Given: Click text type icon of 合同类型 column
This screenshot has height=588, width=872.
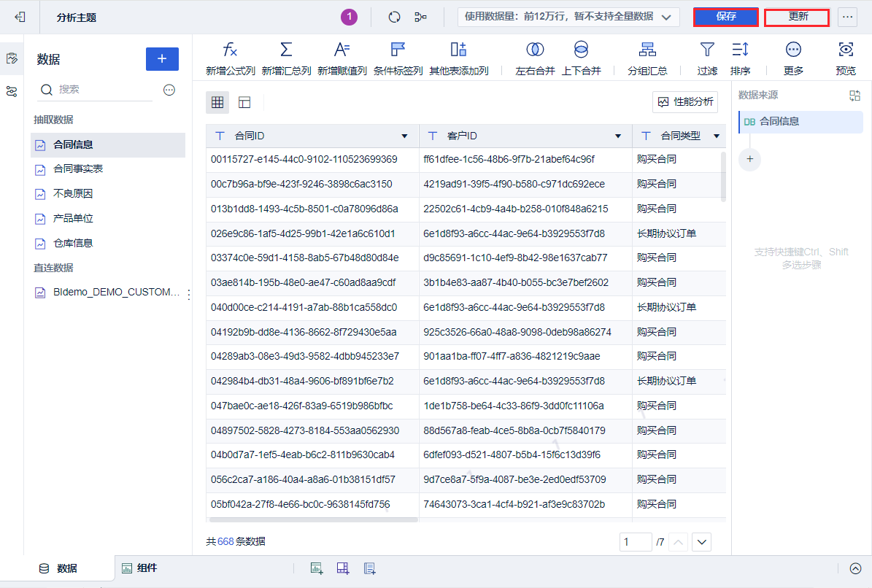Looking at the screenshot, I should (646, 136).
